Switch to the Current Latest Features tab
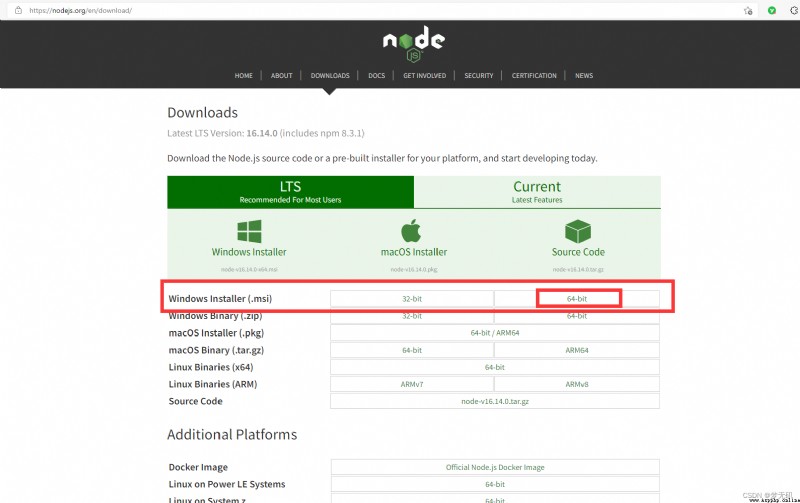The width and height of the screenshot is (800, 503). (537, 192)
